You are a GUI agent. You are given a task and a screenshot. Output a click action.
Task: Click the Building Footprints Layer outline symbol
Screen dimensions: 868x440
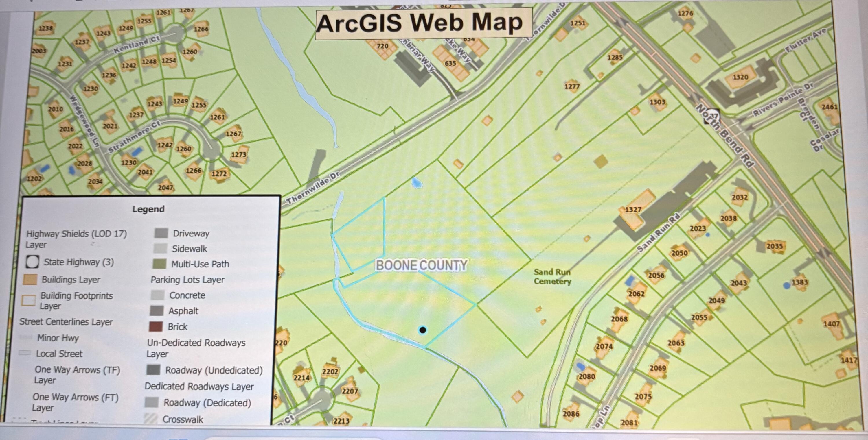[x=29, y=300]
